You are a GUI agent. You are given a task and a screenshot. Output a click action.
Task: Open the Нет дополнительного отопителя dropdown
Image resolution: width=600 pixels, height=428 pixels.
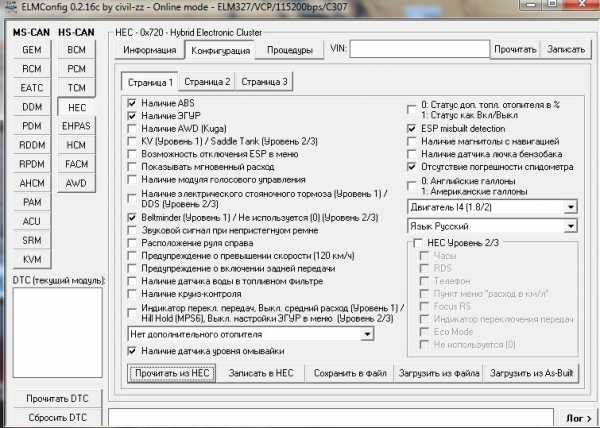tap(251, 334)
